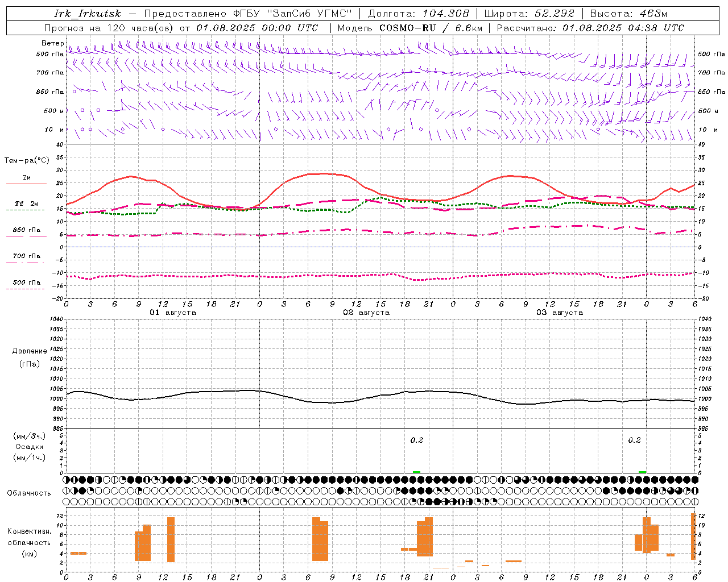Image resolution: width=728 pixels, height=582 pixels.
Task: Click the '700 гПа' temperature legend entry
Action: (26, 256)
